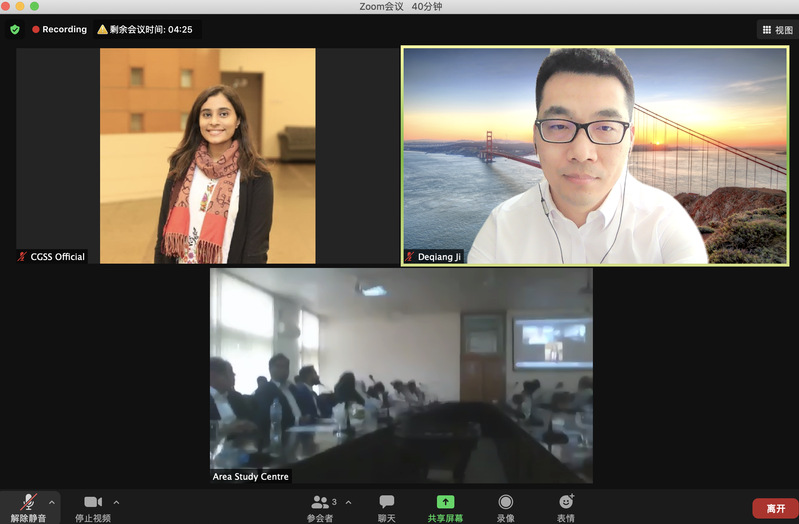The height and width of the screenshot is (524, 799).
Task: Click the muted mic icon beside CGSS Official
Action: (22, 257)
